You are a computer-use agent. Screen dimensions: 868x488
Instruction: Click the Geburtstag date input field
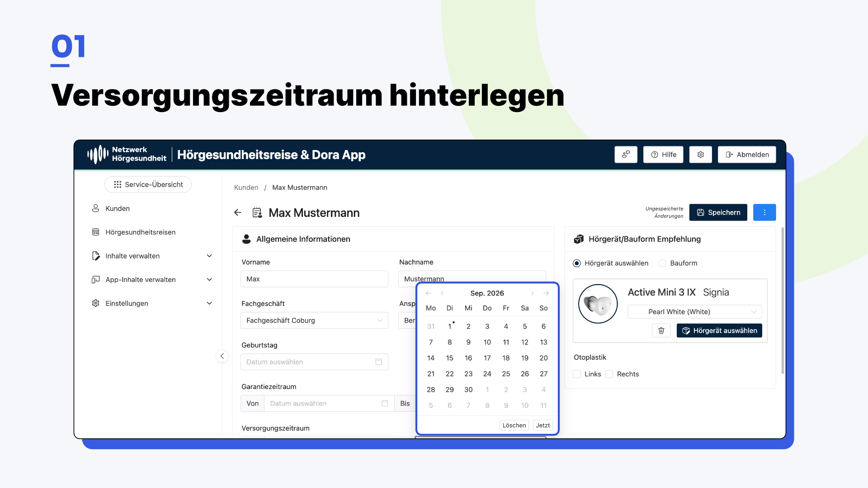314,362
